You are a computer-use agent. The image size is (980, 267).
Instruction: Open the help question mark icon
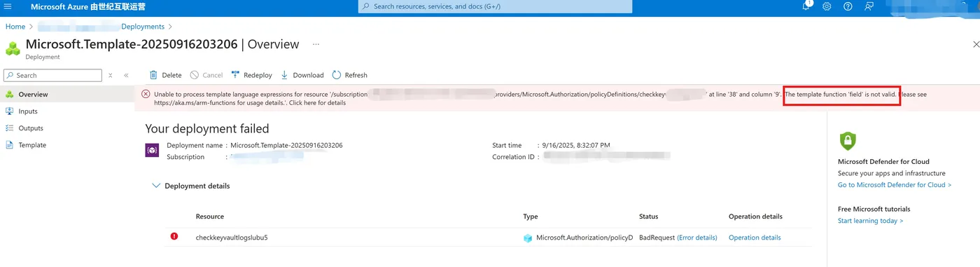point(848,6)
